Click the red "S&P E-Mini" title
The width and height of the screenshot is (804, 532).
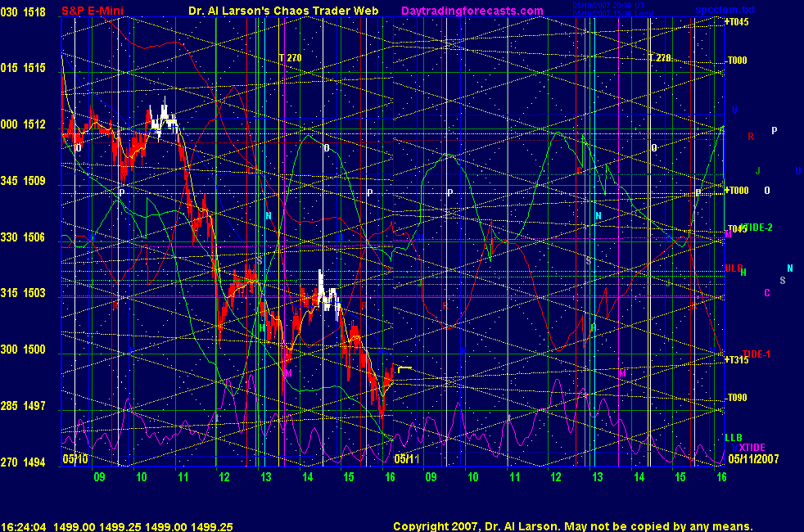coord(93,11)
